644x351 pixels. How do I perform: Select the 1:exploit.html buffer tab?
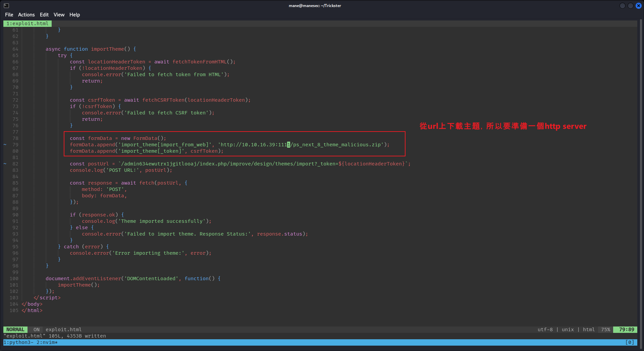pyautogui.click(x=28, y=23)
